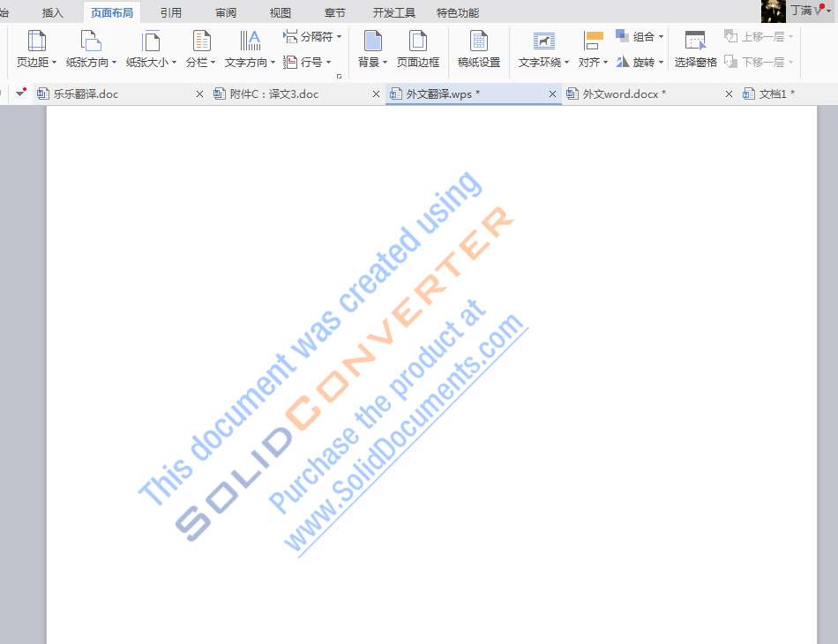
Task: Close the 外文word.docx tab
Action: (729, 94)
